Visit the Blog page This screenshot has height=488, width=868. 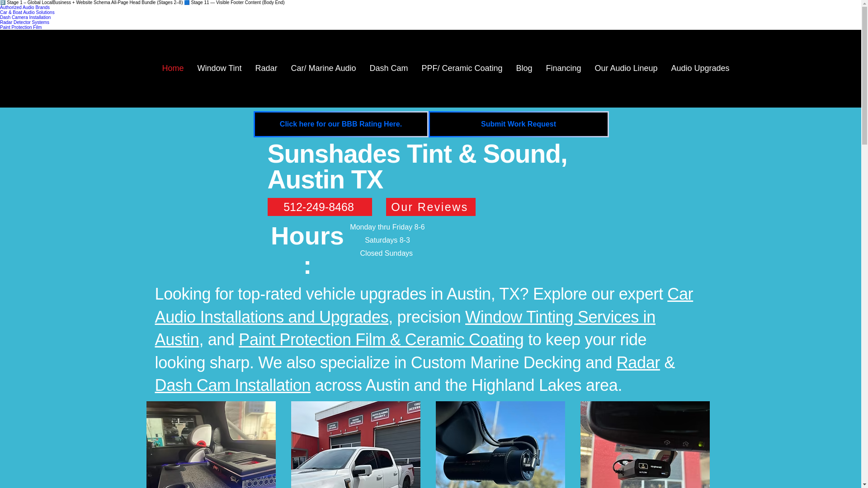[x=524, y=68]
